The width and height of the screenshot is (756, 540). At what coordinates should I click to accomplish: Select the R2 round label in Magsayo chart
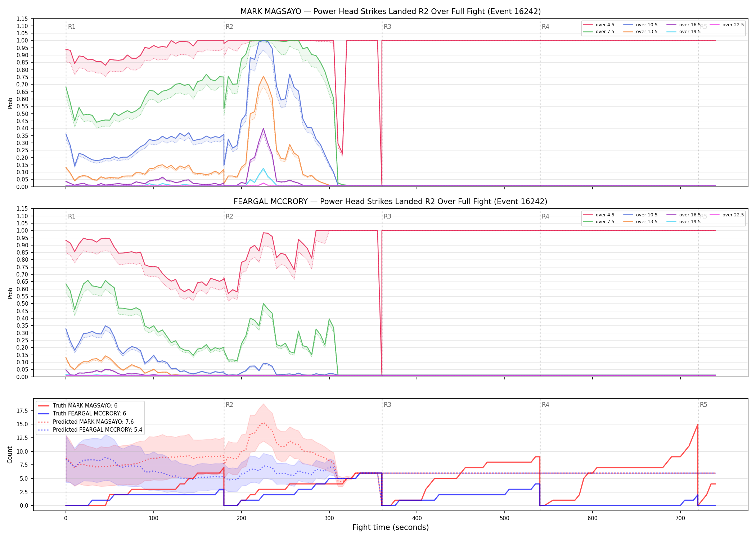pos(229,27)
